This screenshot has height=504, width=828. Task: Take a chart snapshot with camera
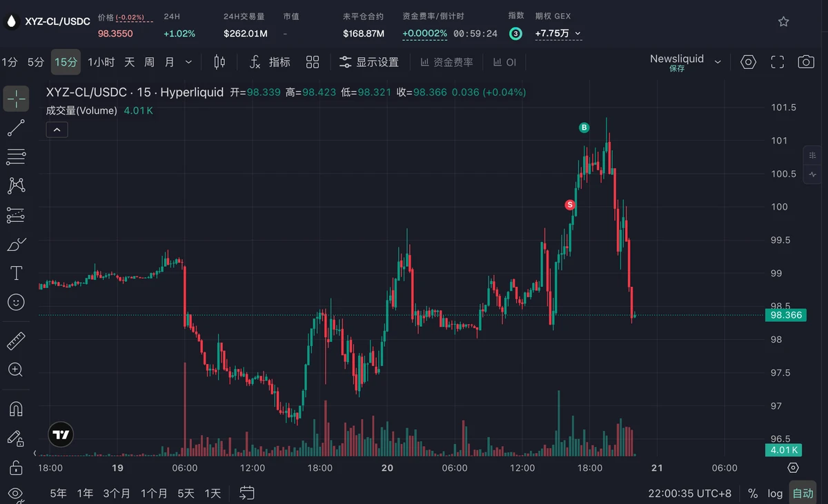806,62
